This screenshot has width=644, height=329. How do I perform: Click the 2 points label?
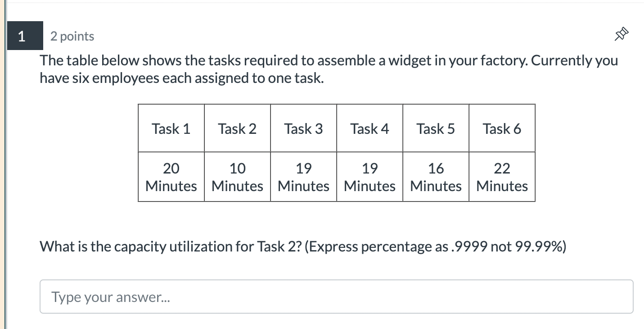pos(72,36)
